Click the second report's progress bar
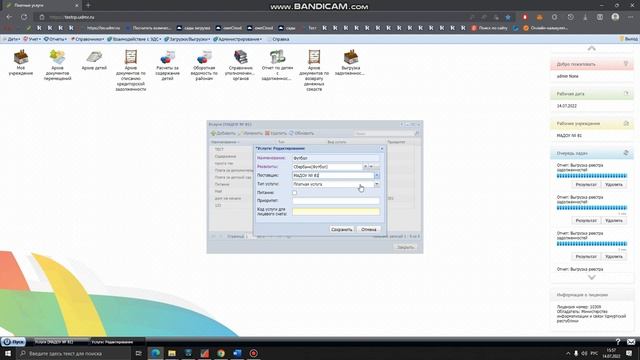This screenshot has height=360, width=640. tap(592, 208)
